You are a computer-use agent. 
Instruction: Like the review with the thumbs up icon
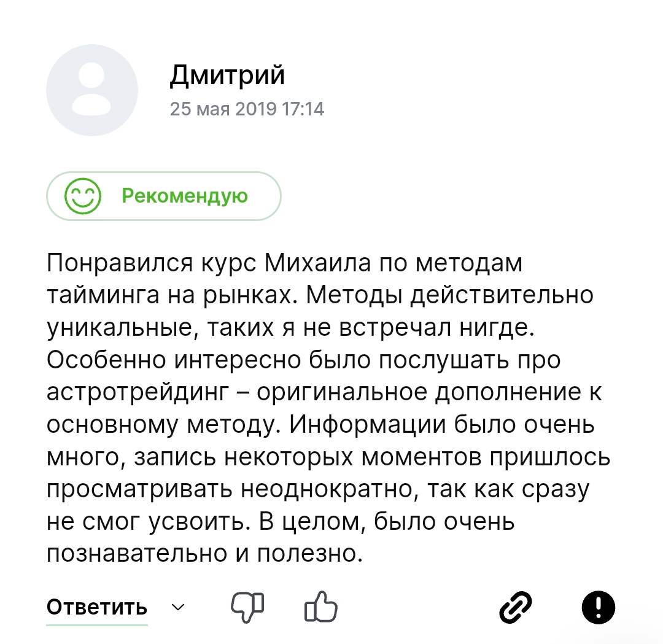(x=321, y=608)
